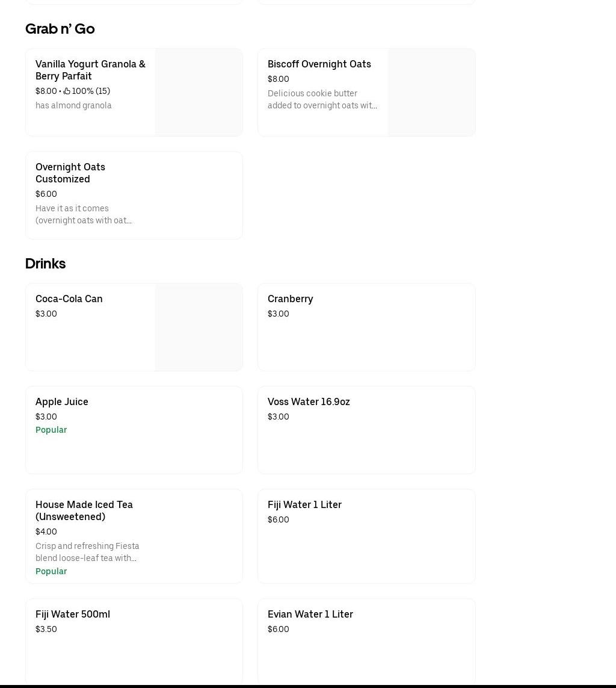Click the Coca-Cola Can image thumbnail

pyautogui.click(x=199, y=327)
